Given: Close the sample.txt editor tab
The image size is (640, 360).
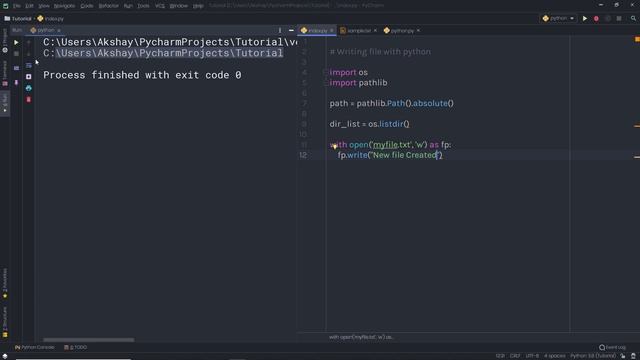Looking at the screenshot, I should point(375,31).
